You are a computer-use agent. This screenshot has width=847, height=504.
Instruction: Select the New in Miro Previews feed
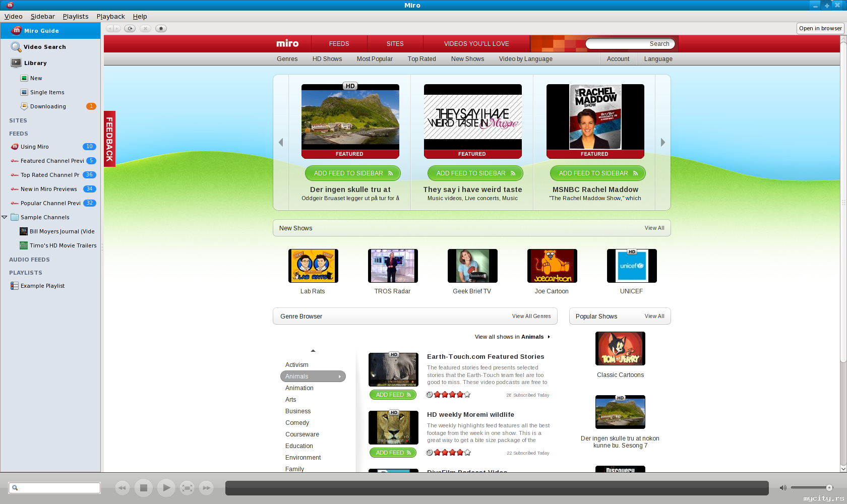[50, 189]
